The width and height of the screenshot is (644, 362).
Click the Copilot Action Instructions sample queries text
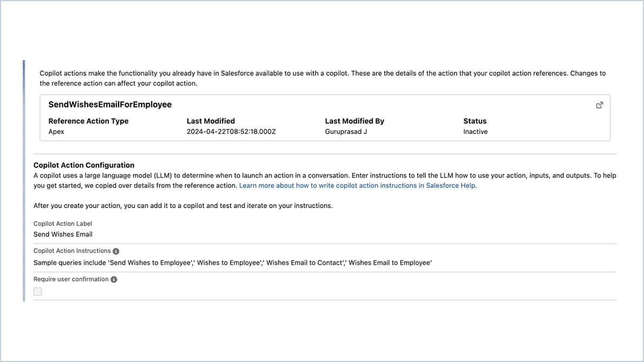coord(233,262)
